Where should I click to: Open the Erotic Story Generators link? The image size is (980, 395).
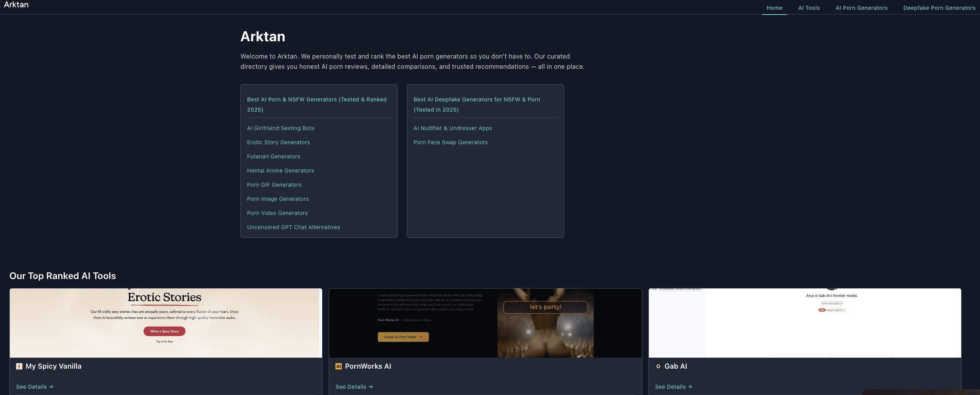coord(278,142)
